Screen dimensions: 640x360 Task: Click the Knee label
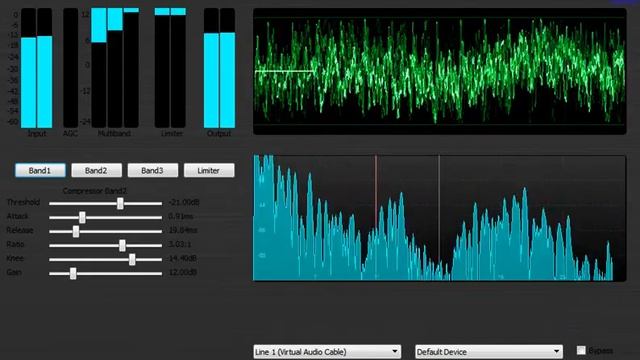(x=15, y=258)
